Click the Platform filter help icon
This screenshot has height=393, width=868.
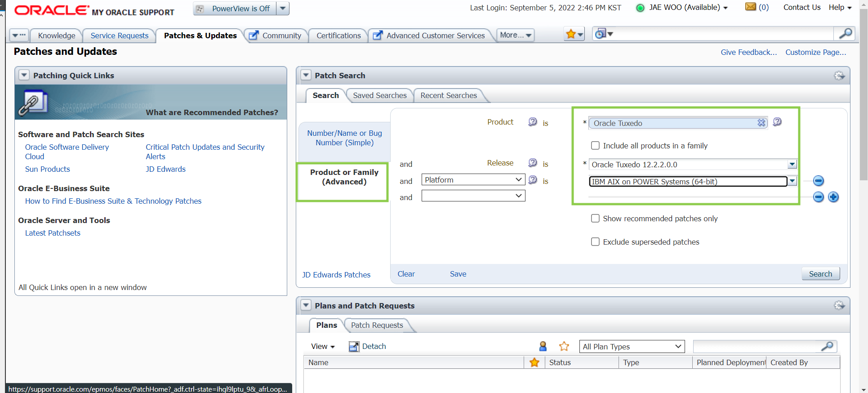(x=532, y=180)
